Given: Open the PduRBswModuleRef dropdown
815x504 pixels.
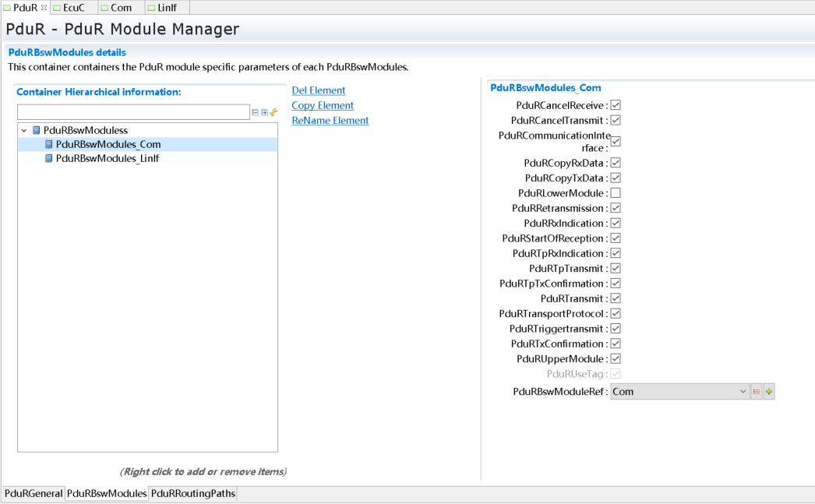Looking at the screenshot, I should point(742,392).
